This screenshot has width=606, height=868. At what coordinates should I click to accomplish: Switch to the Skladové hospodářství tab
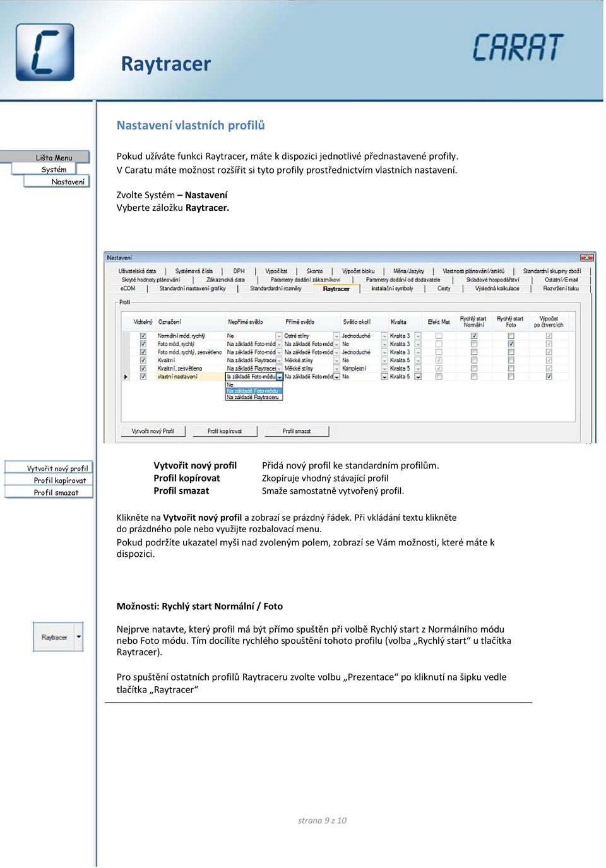tap(492, 280)
